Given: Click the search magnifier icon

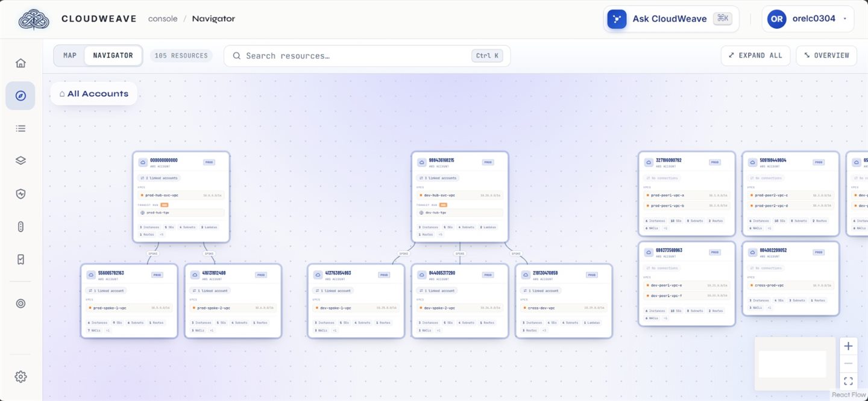Looking at the screenshot, I should tap(237, 56).
